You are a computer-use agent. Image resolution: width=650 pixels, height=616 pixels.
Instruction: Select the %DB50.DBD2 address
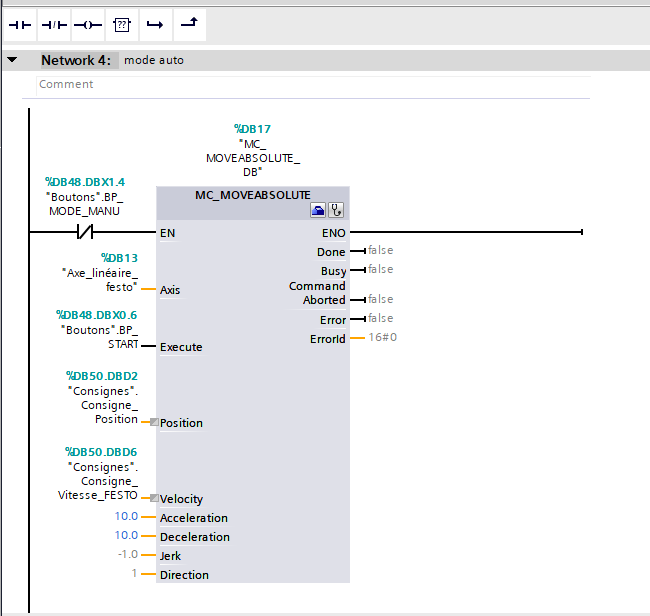(102, 376)
